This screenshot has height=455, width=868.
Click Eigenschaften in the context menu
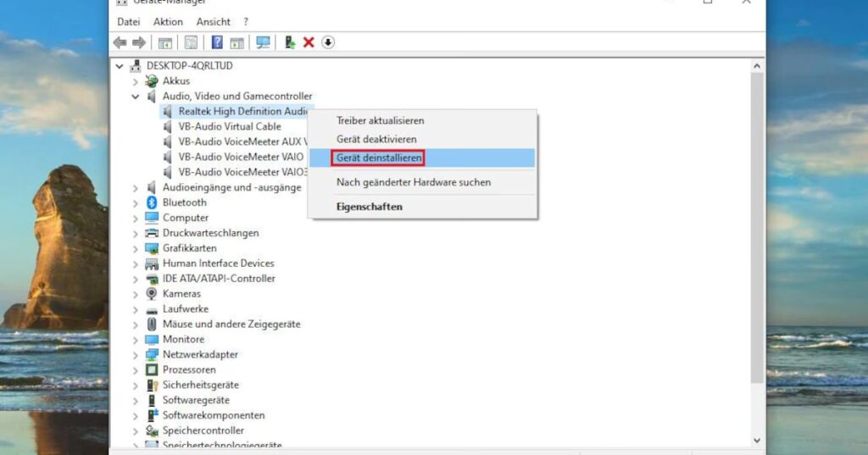369,207
